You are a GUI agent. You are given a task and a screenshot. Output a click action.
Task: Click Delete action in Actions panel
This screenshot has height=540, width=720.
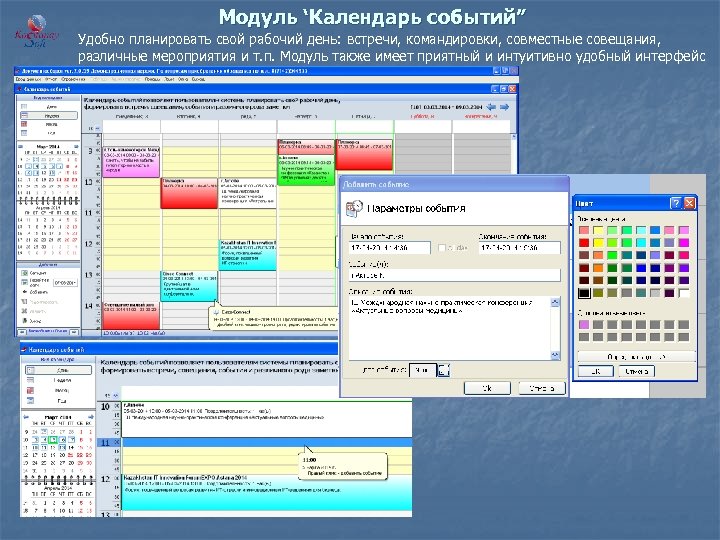34,311
